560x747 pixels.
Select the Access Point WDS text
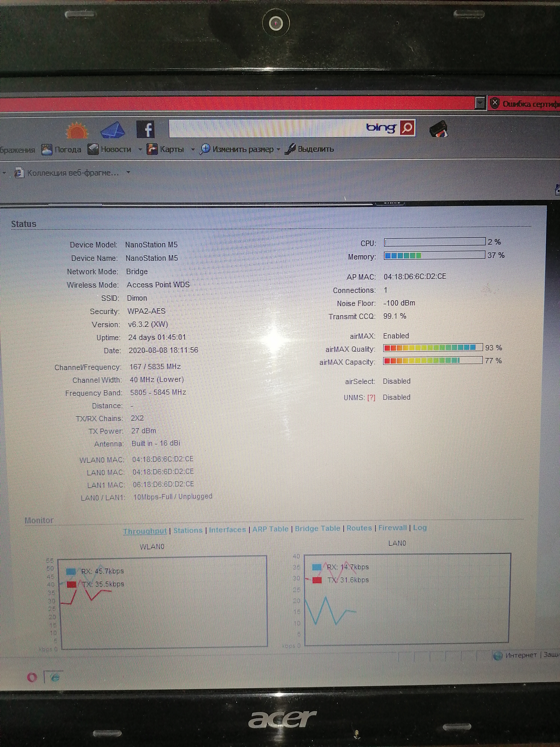158,285
